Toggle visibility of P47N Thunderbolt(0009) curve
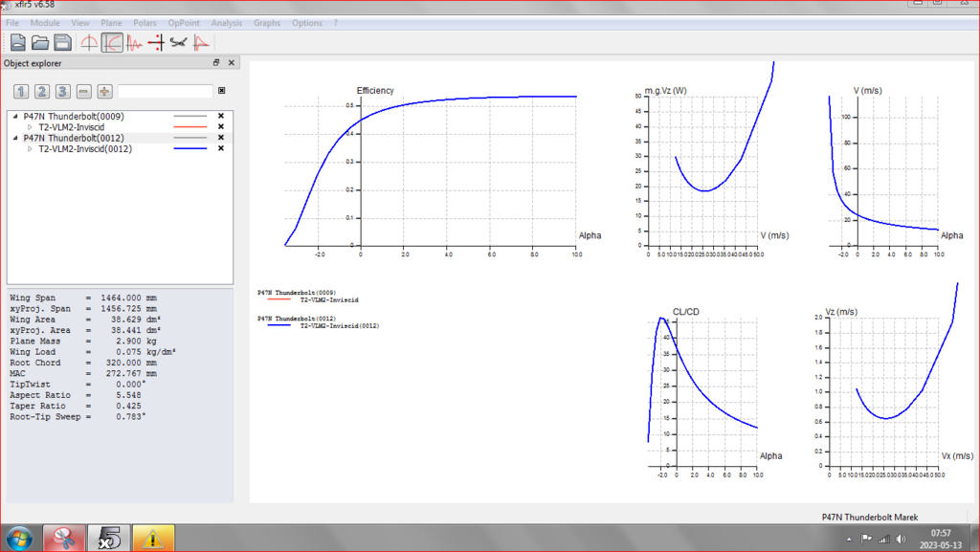Viewport: 980px width, 552px height. [221, 117]
